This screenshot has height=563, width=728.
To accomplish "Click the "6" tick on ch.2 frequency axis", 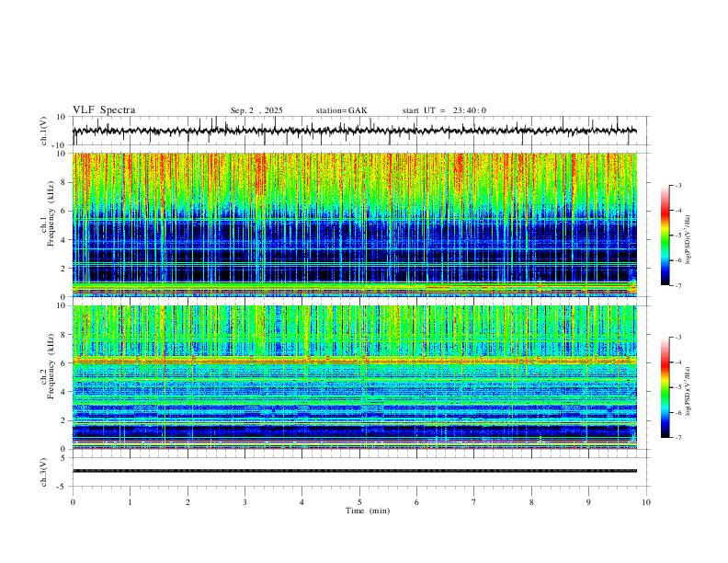I will pyautogui.click(x=64, y=363).
